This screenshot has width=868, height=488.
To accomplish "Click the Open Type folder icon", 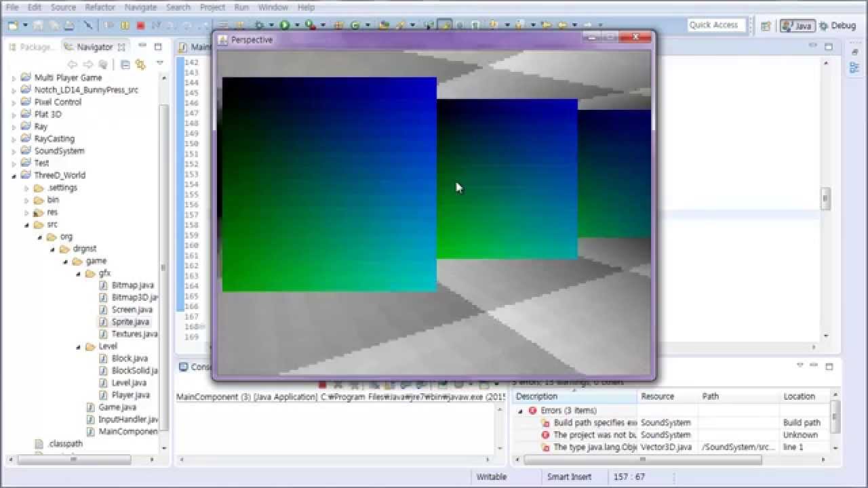I will 384,25.
